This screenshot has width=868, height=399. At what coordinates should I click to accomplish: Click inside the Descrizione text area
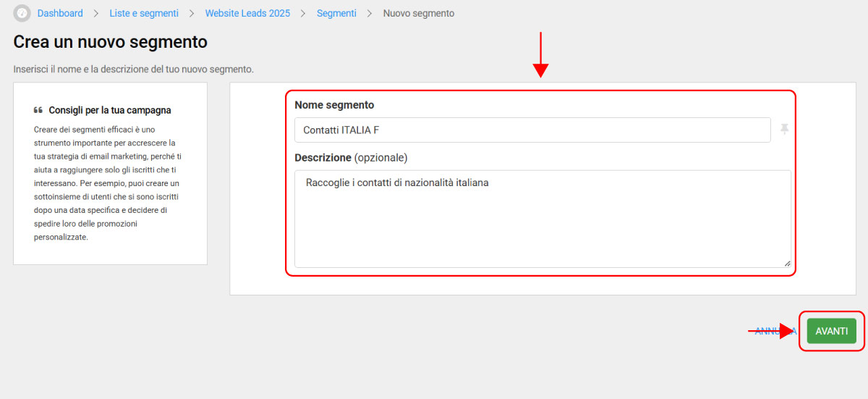tap(542, 219)
